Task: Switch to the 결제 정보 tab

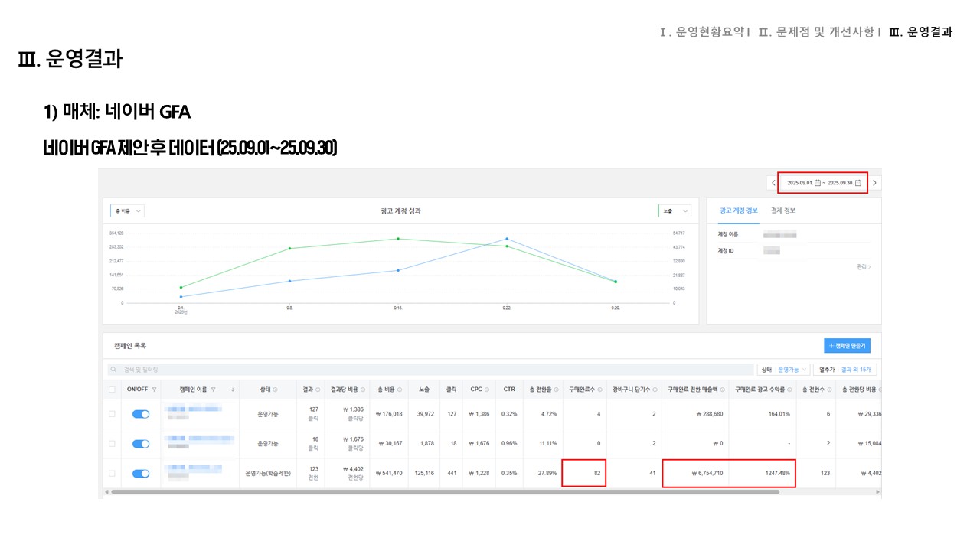Action: tap(782, 210)
